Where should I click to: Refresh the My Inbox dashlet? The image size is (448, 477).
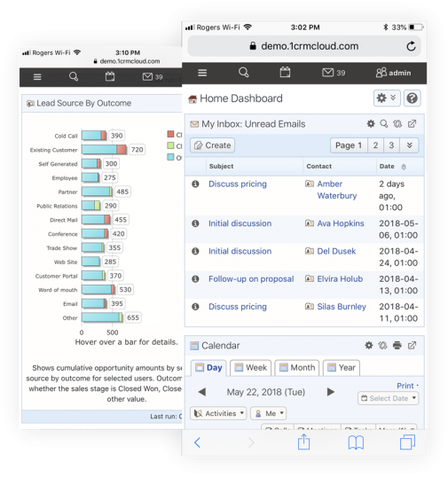[x=397, y=124]
